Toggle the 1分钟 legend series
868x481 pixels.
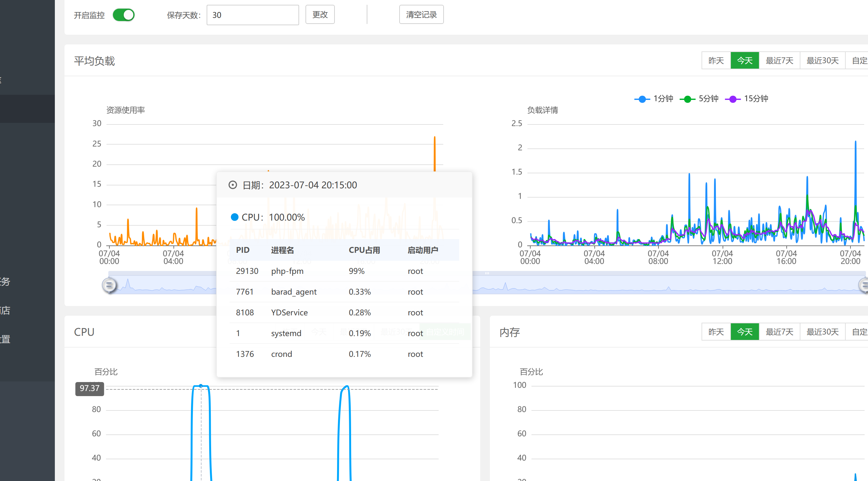click(653, 99)
